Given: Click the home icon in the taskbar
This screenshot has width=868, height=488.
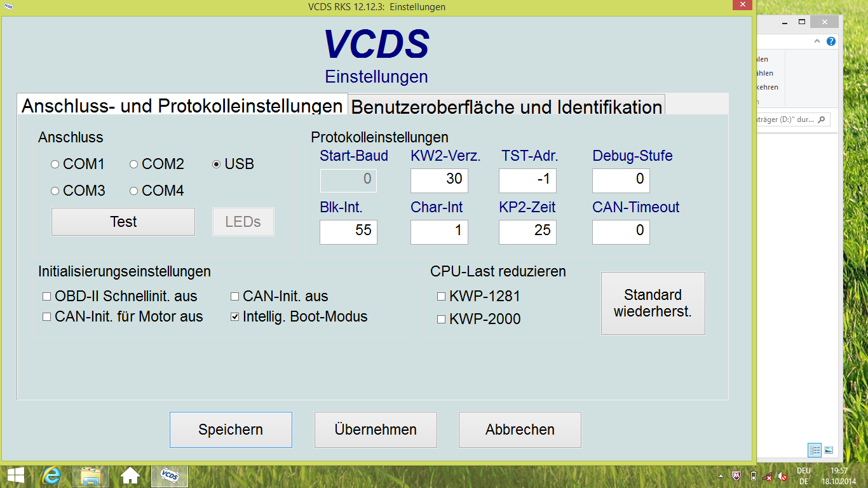Looking at the screenshot, I should coord(130,475).
